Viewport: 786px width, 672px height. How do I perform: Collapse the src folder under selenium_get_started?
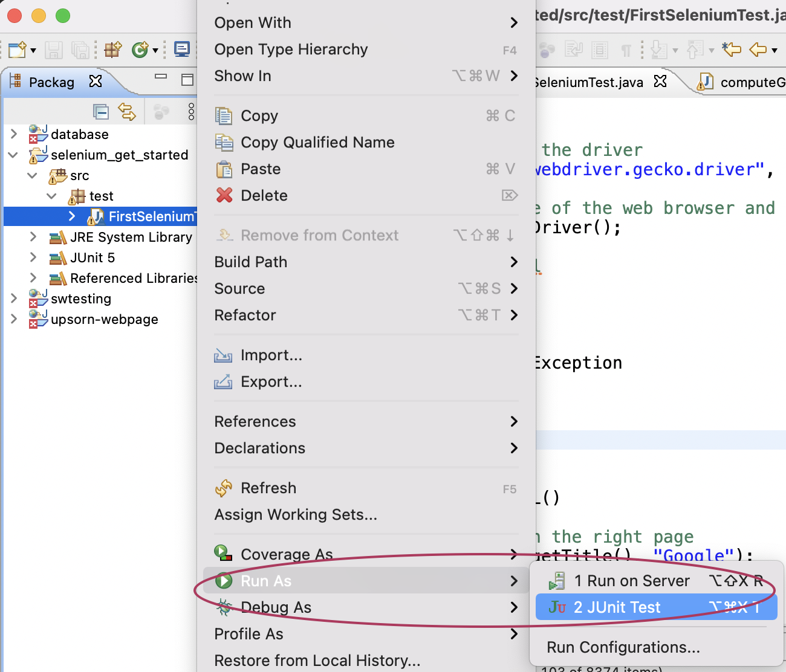click(x=32, y=175)
